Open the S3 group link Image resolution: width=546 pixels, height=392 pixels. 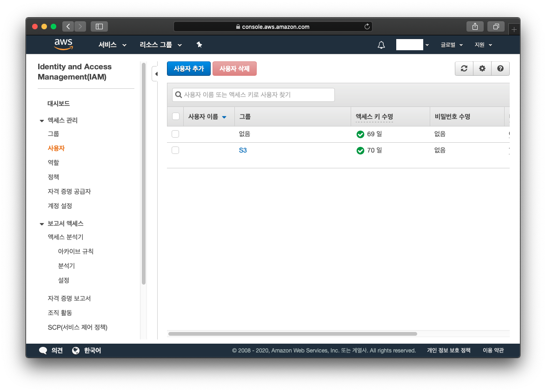point(243,150)
